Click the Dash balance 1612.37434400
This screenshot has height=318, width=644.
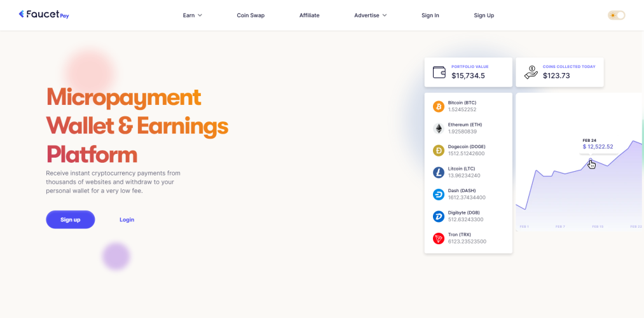(x=467, y=198)
